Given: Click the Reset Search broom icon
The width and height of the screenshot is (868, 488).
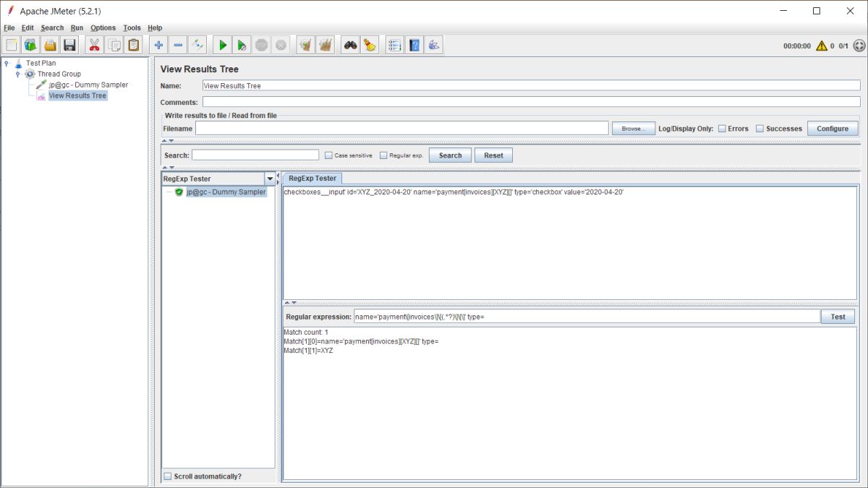Looking at the screenshot, I should tap(370, 46).
